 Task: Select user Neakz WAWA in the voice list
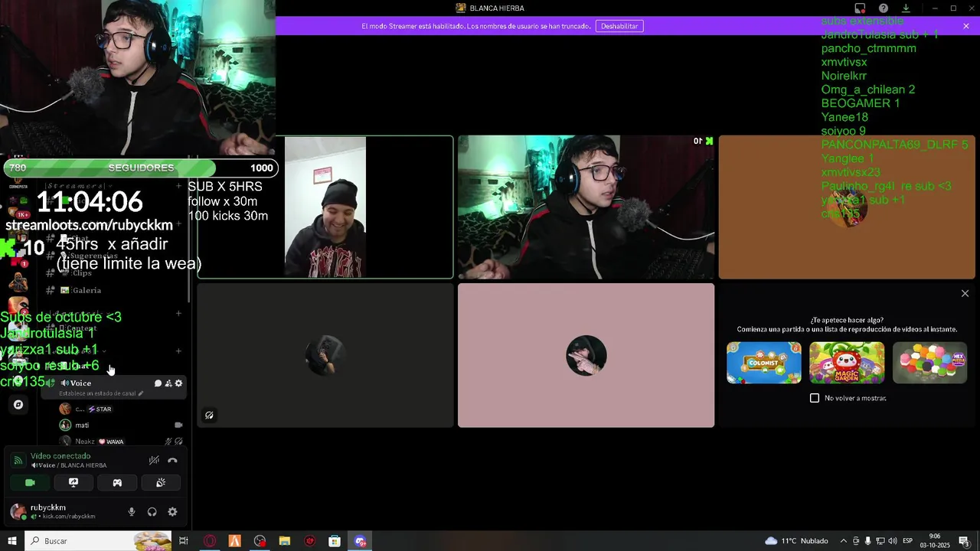122,442
